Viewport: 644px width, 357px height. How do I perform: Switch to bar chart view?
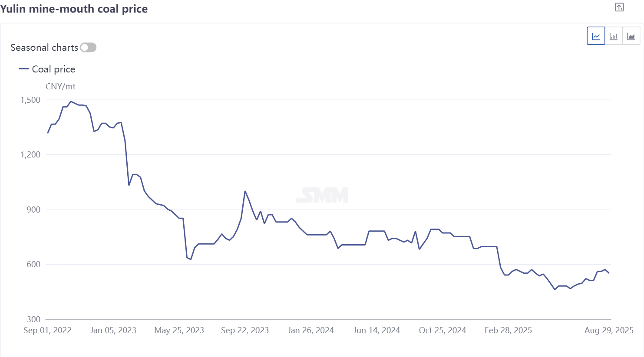614,36
